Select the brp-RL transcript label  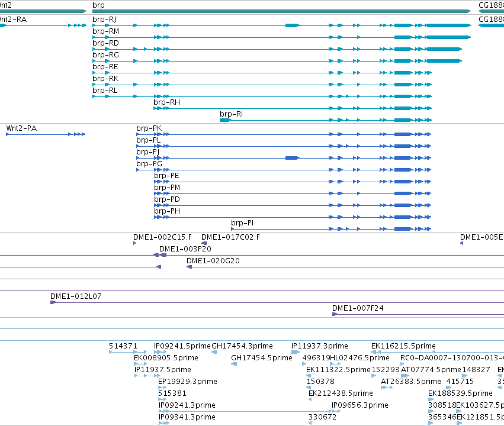105,91
